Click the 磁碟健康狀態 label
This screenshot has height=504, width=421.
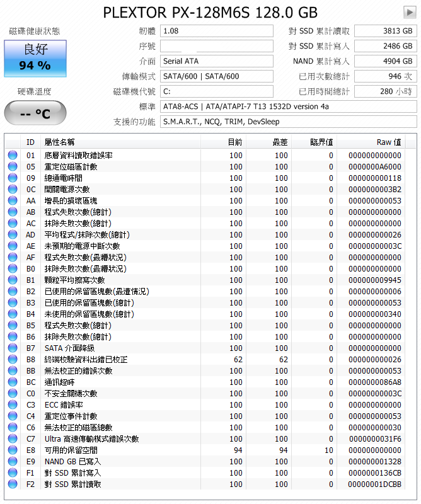(35, 31)
